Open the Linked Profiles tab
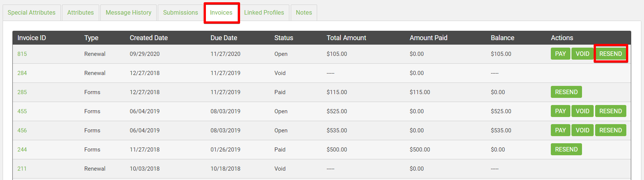 tap(264, 13)
